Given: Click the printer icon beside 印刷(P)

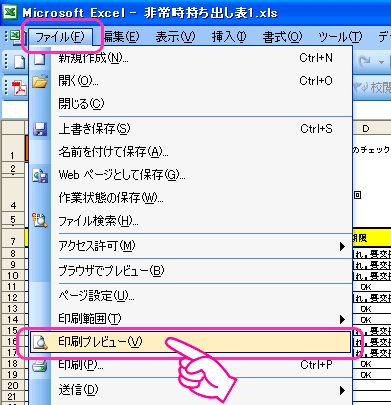Looking at the screenshot, I should tap(40, 366).
